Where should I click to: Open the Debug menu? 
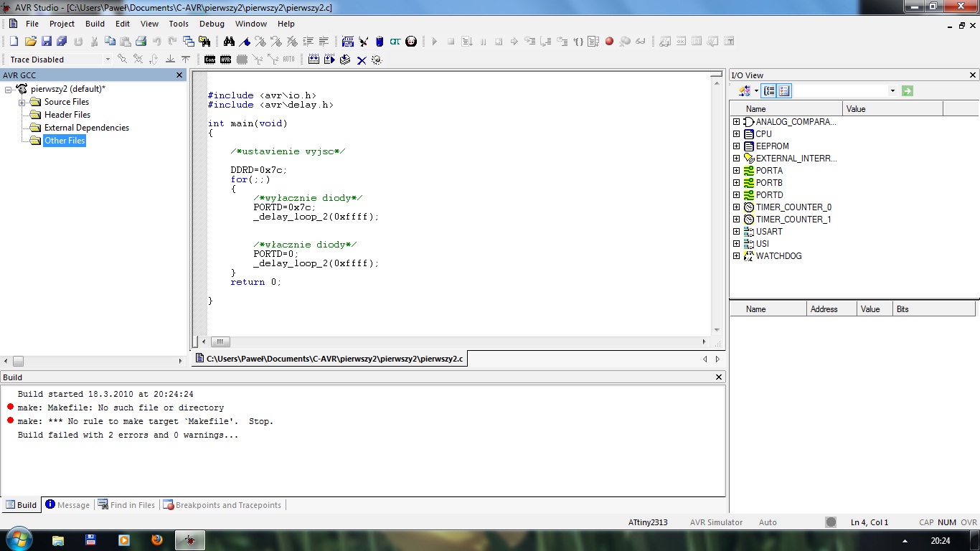[x=212, y=24]
